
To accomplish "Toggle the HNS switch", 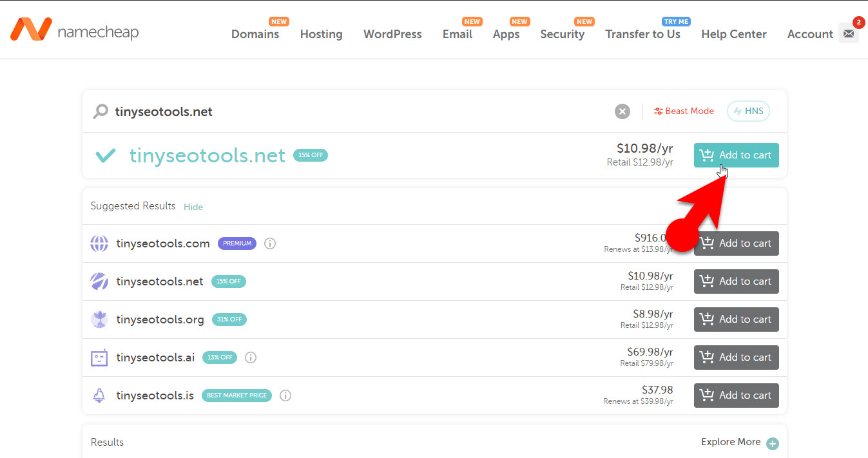I will 748,111.
